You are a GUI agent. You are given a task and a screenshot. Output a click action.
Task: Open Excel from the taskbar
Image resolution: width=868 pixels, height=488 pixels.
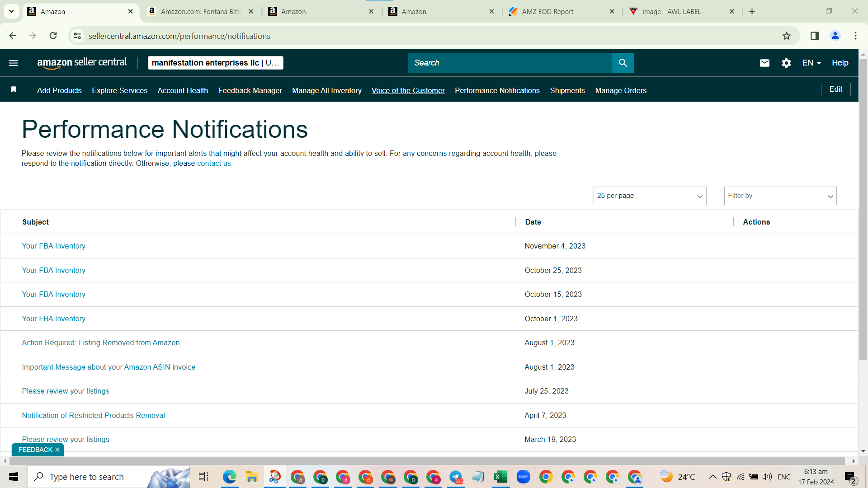tap(500, 477)
